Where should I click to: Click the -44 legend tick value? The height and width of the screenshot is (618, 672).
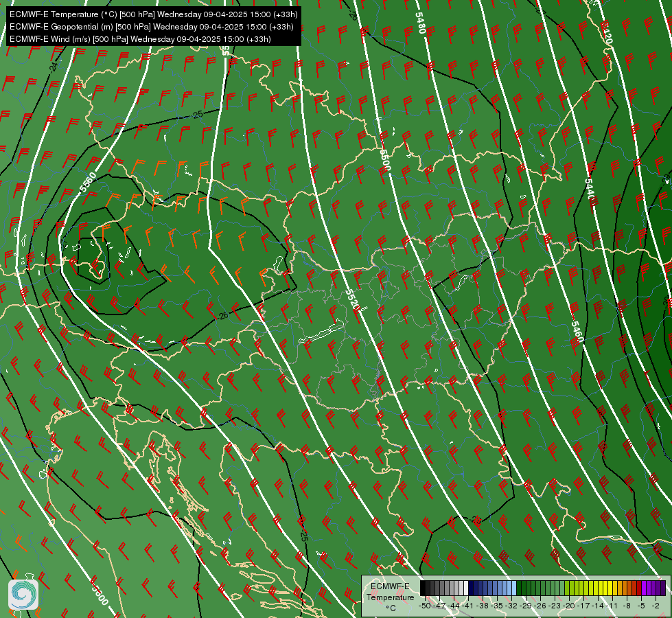(454, 606)
